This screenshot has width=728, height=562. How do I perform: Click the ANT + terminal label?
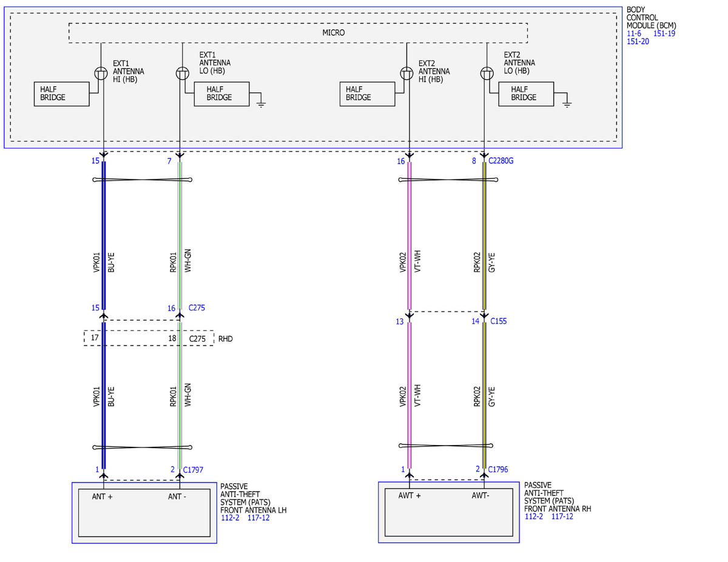coord(103,497)
